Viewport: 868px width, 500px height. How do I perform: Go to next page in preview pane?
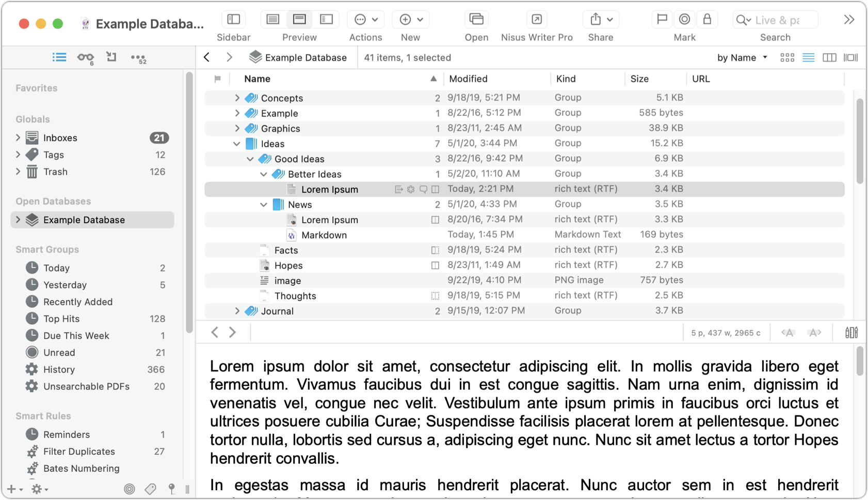[x=233, y=332]
